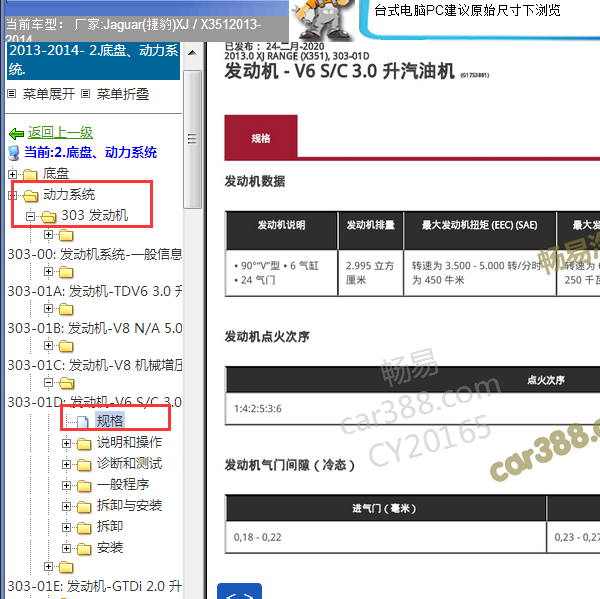
Task: Expand the 底盘 tree node
Action: [x=12, y=174]
